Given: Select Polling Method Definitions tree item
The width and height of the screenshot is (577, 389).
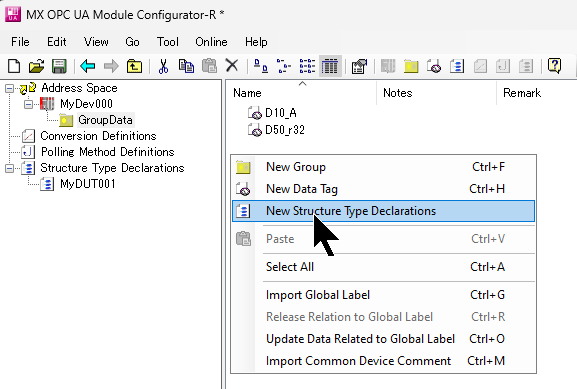Looking at the screenshot, I should pyautogui.click(x=107, y=152).
